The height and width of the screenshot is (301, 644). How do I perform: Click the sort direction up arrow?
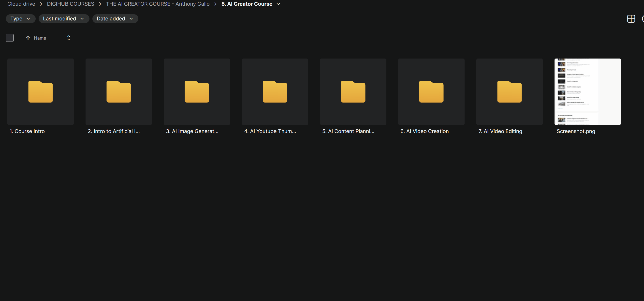28,38
